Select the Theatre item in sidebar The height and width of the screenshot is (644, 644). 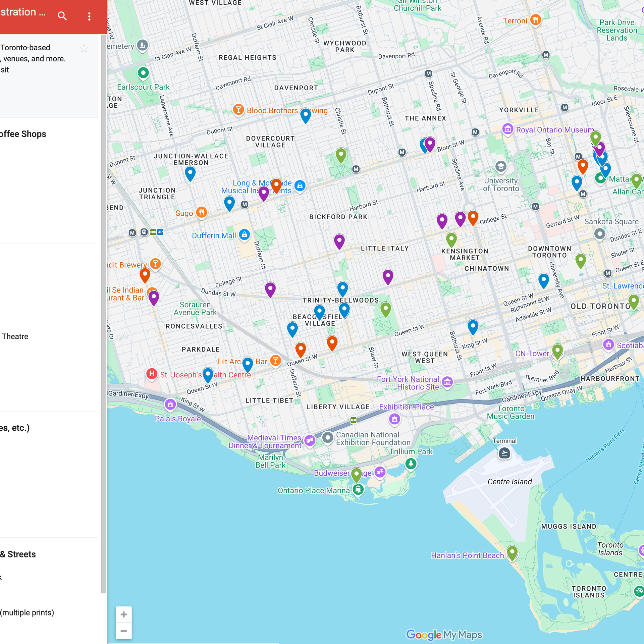(x=15, y=336)
